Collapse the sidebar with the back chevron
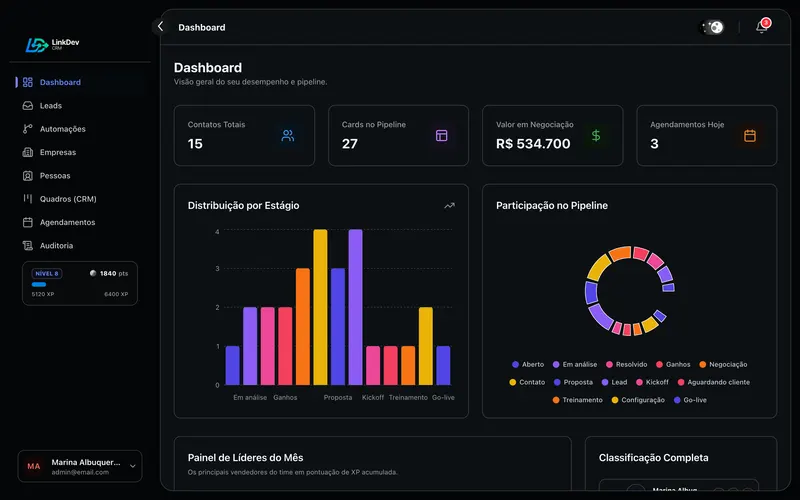 pos(160,26)
